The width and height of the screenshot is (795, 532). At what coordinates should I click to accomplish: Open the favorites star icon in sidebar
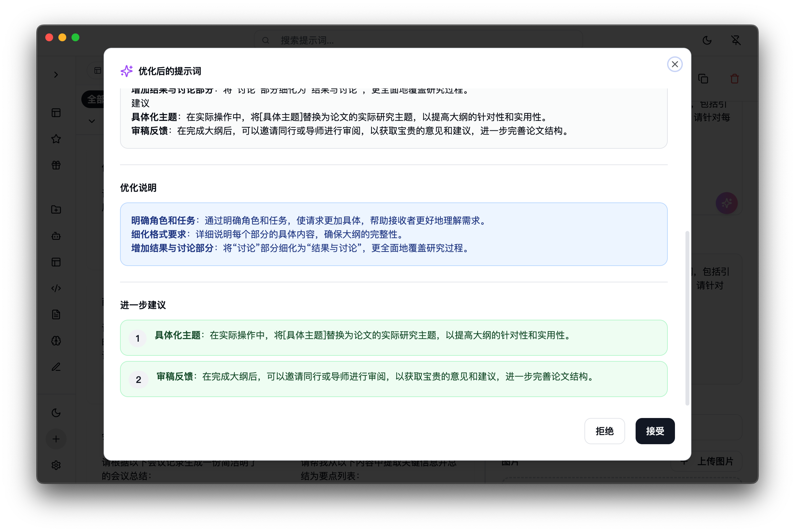[56, 139]
